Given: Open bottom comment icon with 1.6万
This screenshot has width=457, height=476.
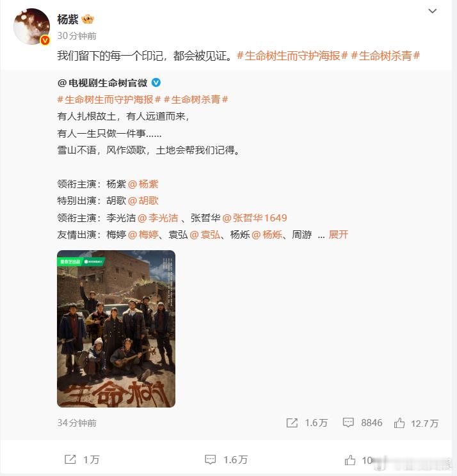Looking at the screenshot, I should pyautogui.click(x=210, y=459).
